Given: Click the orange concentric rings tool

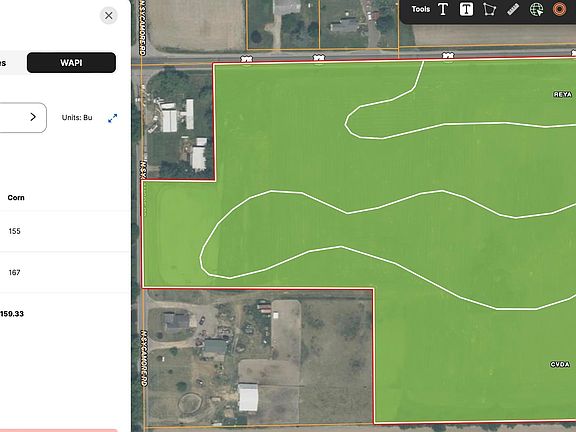Looking at the screenshot, I should [x=559, y=9].
